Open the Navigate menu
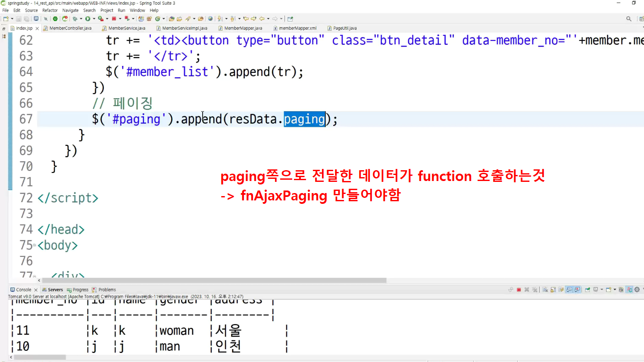 pos(70,10)
